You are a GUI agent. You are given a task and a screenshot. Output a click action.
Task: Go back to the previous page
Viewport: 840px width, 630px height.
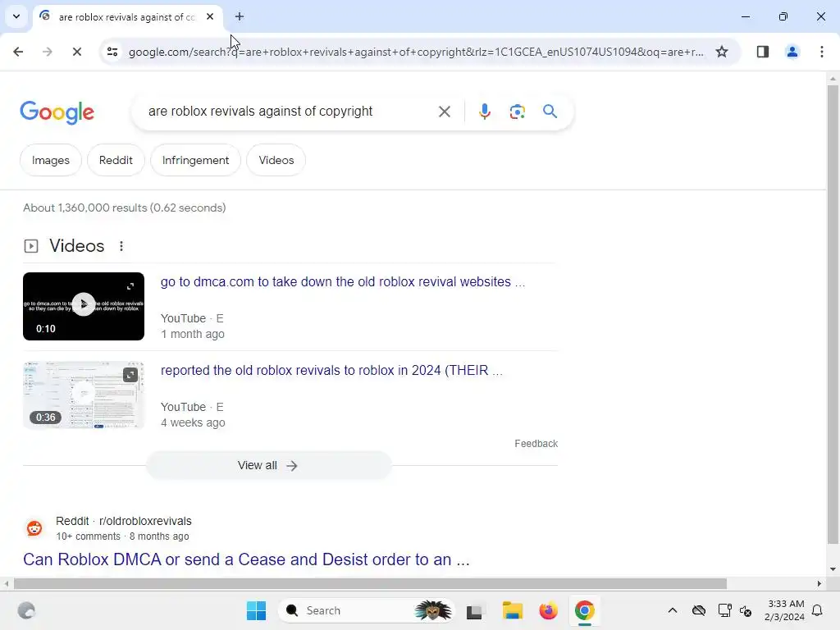[18, 52]
